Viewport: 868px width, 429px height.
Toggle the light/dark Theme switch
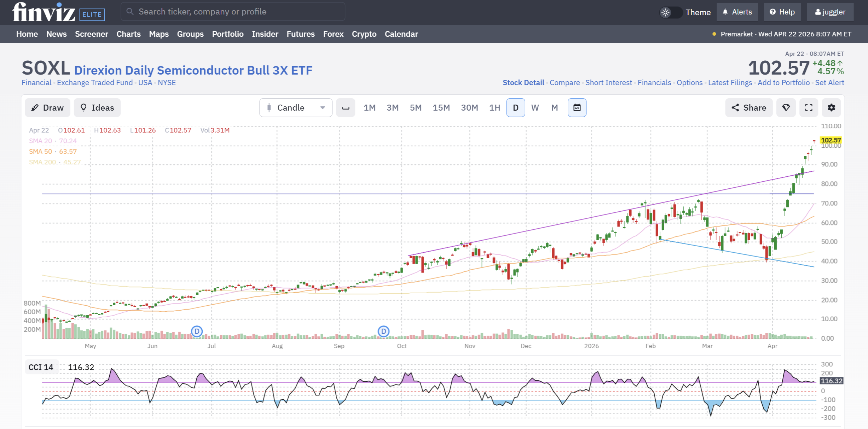[x=671, y=12]
